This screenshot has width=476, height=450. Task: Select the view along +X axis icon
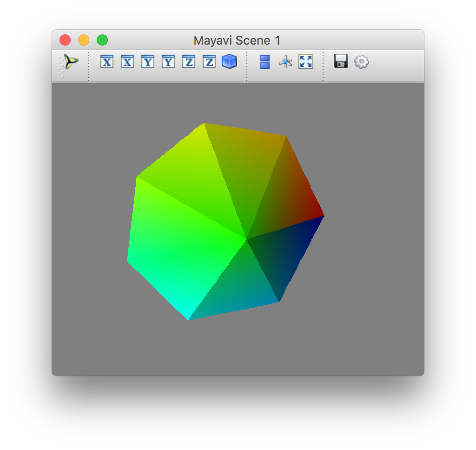[106, 61]
